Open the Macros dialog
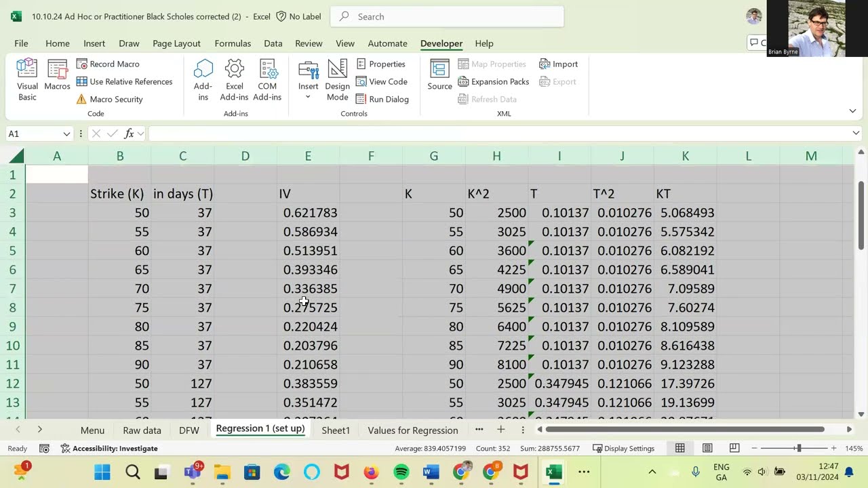 tap(57, 75)
